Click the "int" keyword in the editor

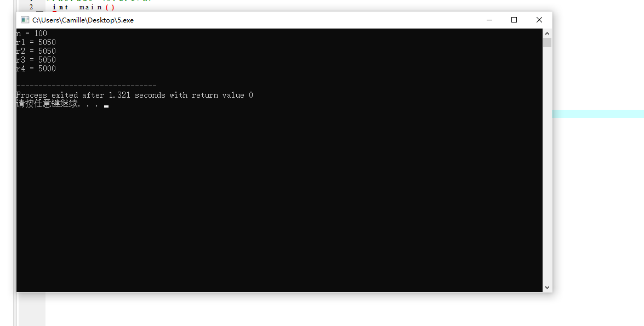(60, 7)
